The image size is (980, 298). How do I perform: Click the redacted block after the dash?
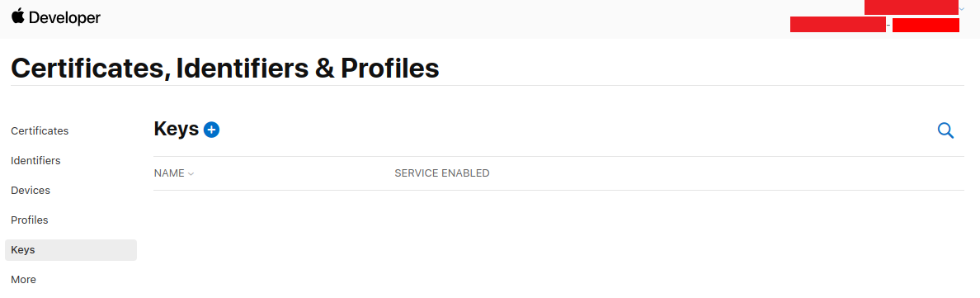coord(926,25)
